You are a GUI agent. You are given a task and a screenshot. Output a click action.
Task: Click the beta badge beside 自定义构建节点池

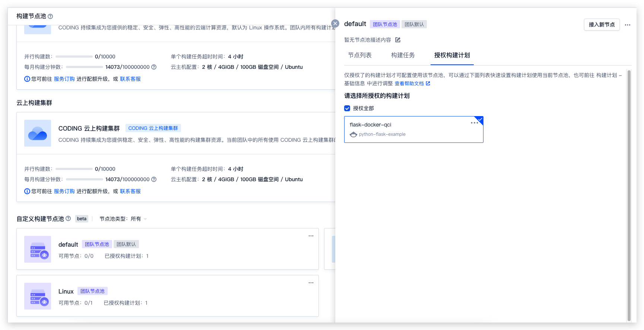tap(82, 219)
